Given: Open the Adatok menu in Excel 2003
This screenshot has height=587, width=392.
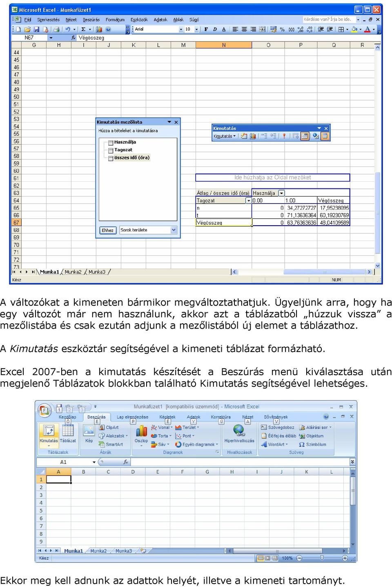Looking at the screenshot, I should point(160,20).
